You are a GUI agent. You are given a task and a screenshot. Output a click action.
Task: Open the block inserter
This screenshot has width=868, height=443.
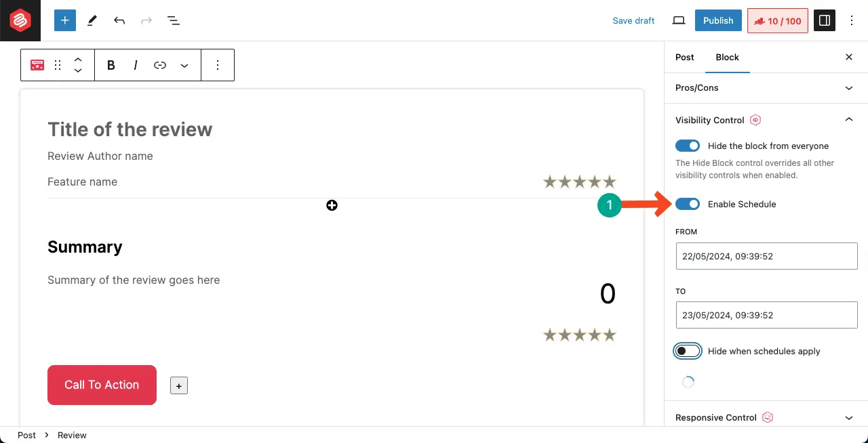pos(64,20)
